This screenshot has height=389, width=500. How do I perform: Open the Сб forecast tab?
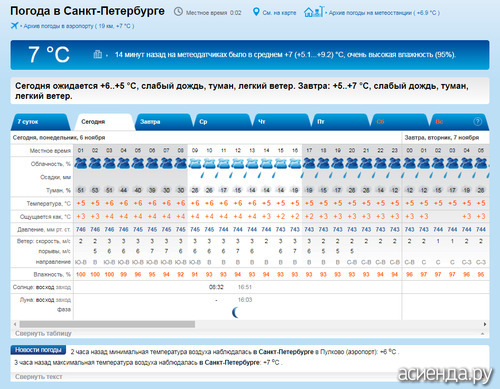[400, 122]
